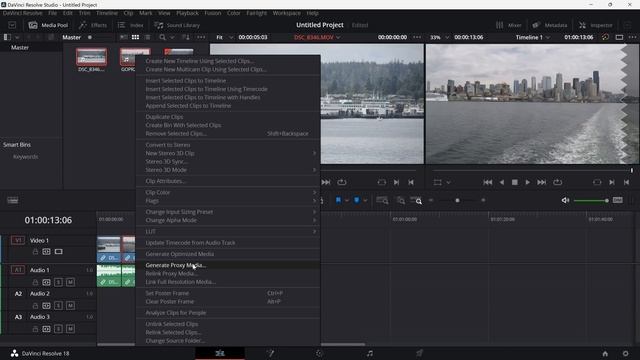Screen dimensions: 640x360
Task: Play the timeline viewer forward
Action: [x=527, y=182]
